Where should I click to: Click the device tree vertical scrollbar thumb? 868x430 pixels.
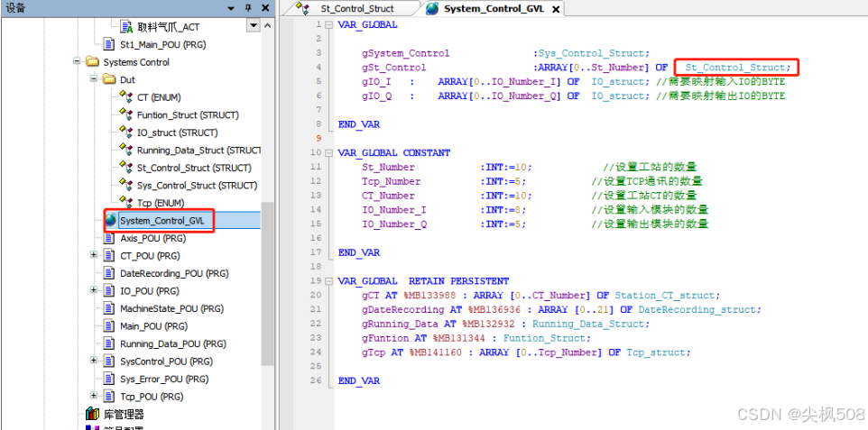tap(267, 283)
